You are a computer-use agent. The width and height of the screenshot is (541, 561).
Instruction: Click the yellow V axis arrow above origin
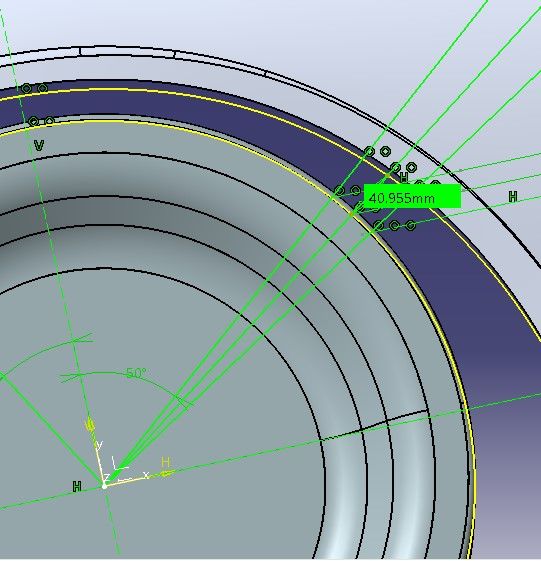90,425
